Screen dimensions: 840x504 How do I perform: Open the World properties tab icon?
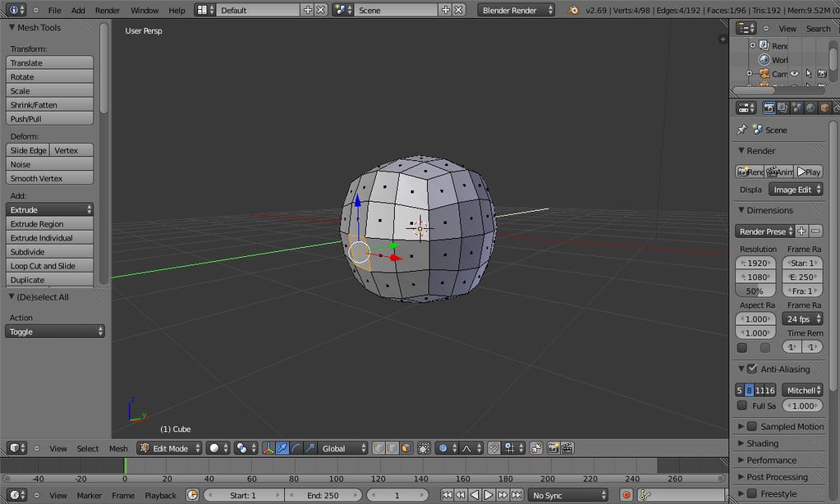810,108
